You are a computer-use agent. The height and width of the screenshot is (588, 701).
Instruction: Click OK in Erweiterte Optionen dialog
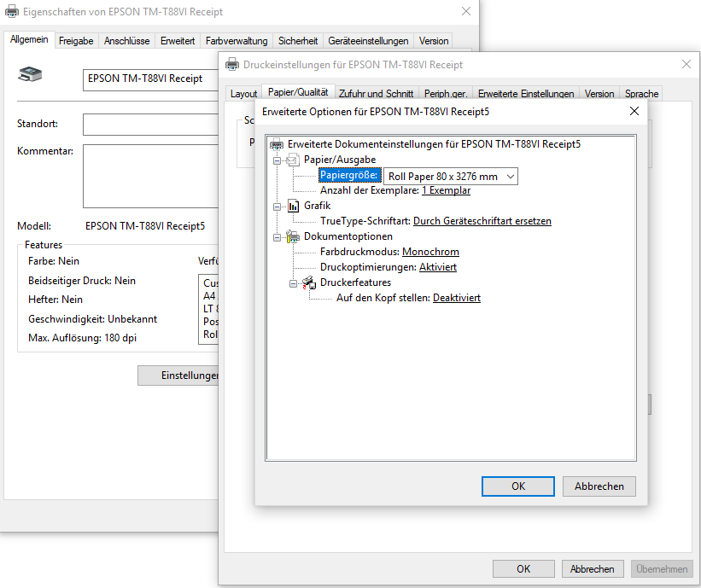(518, 486)
